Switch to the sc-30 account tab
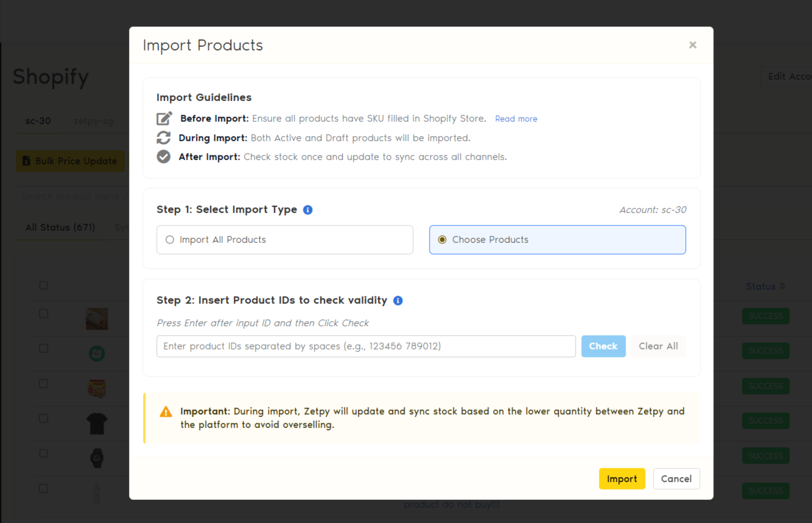812x523 pixels. [38, 121]
